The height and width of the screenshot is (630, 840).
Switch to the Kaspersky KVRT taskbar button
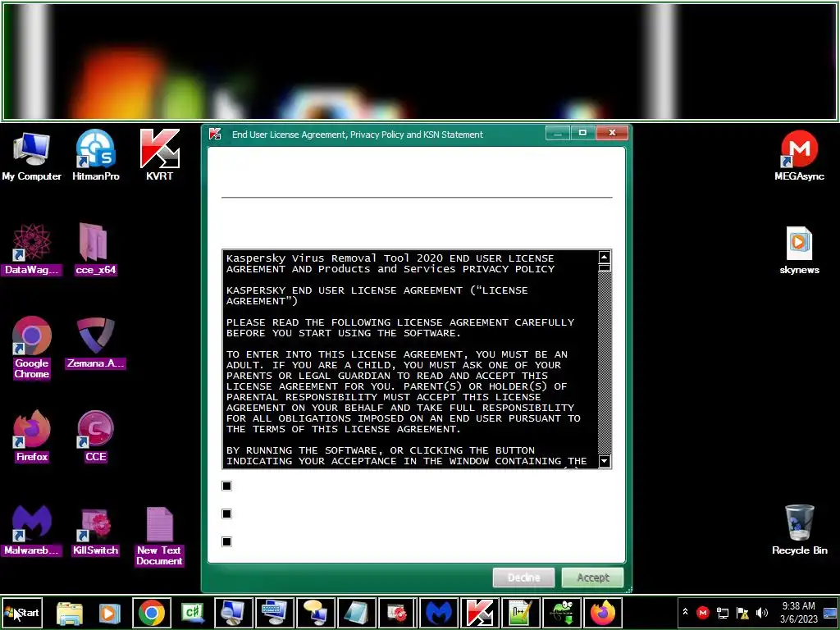point(479,613)
